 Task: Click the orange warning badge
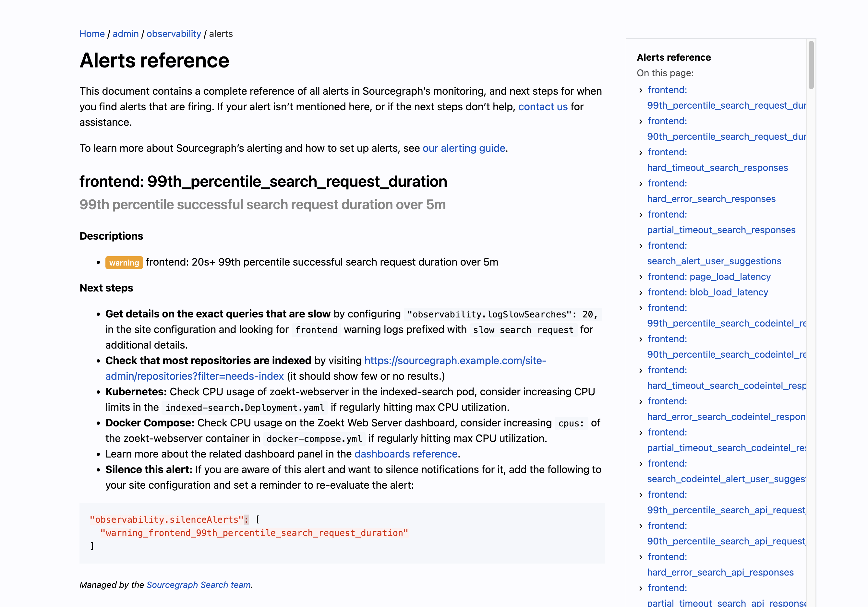tap(124, 263)
